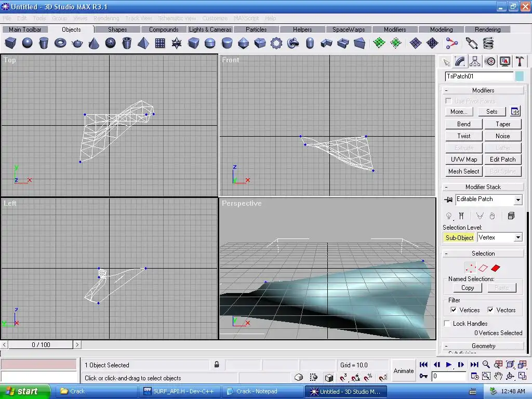Toggle the selection lock
The image size is (532, 399).
pos(217,365)
